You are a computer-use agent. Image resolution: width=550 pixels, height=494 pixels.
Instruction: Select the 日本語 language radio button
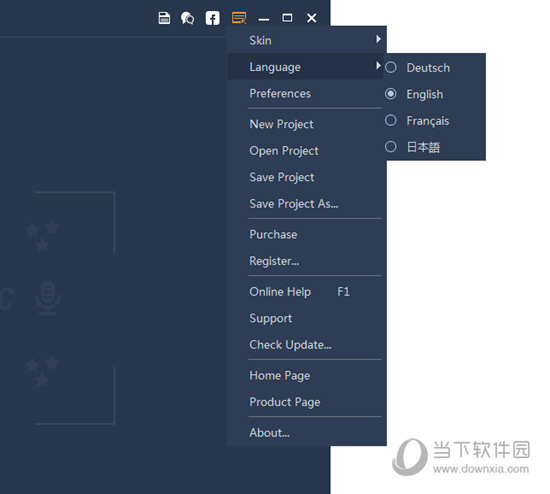[391, 147]
